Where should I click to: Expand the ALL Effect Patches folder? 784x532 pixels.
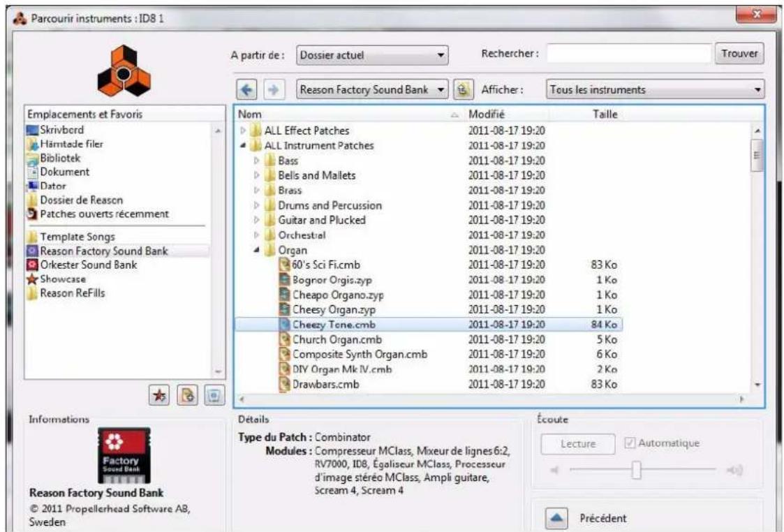tap(243, 131)
